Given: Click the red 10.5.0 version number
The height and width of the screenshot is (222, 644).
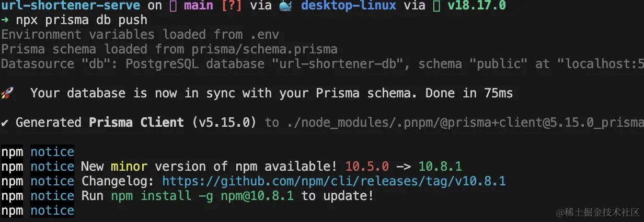Looking at the screenshot, I should pos(367,167).
